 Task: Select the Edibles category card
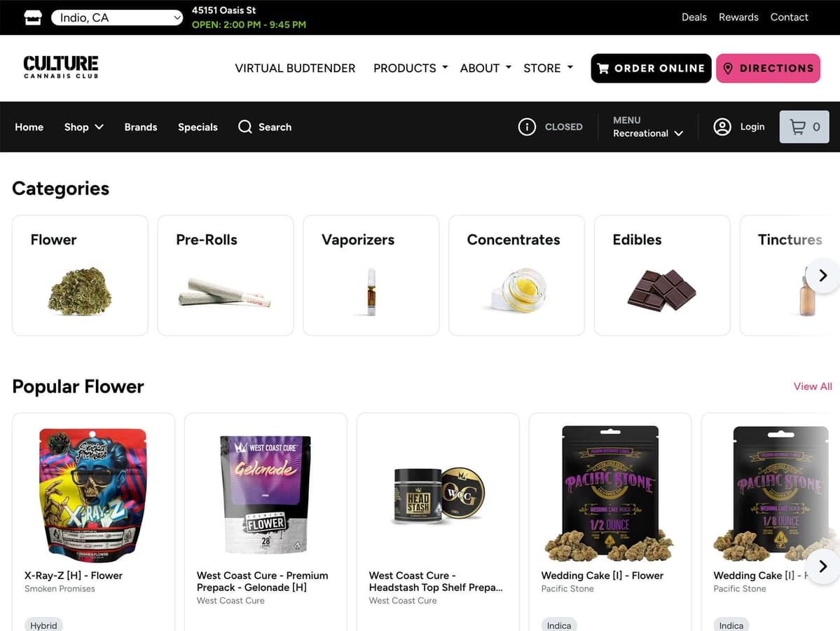pyautogui.click(x=661, y=276)
